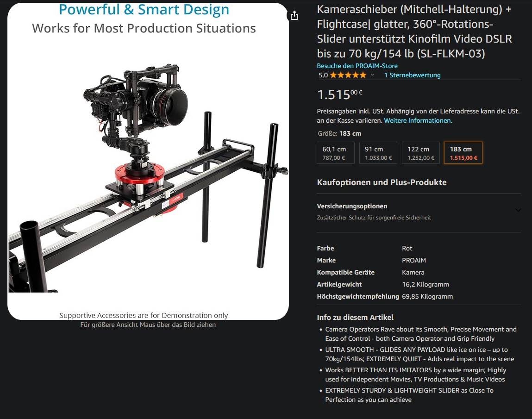Click the 5,0 rating score text
The width and height of the screenshot is (532, 419).
coord(323,75)
